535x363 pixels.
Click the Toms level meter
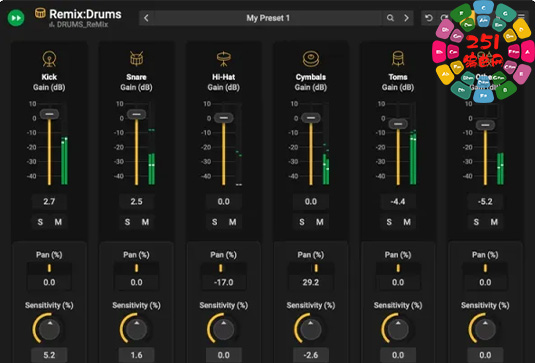pos(413,144)
